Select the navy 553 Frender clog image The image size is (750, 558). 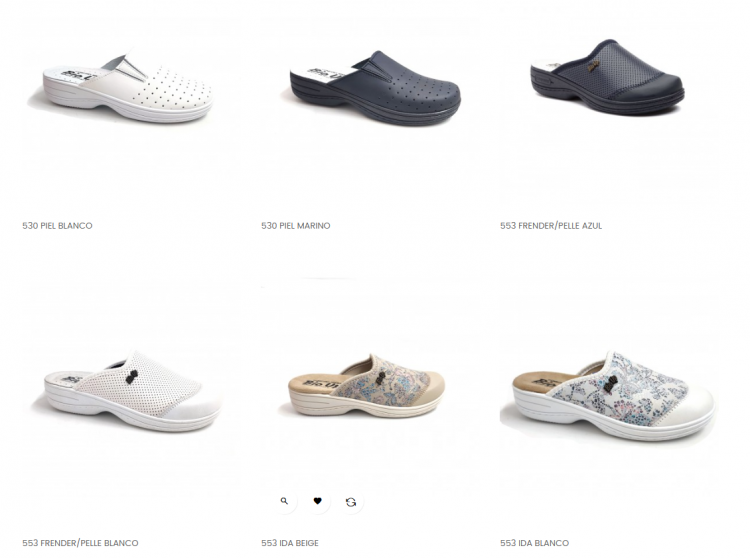point(607,77)
